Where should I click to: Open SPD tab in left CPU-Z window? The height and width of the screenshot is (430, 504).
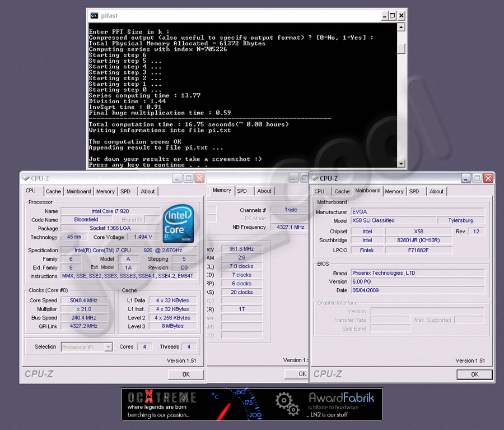pos(125,191)
